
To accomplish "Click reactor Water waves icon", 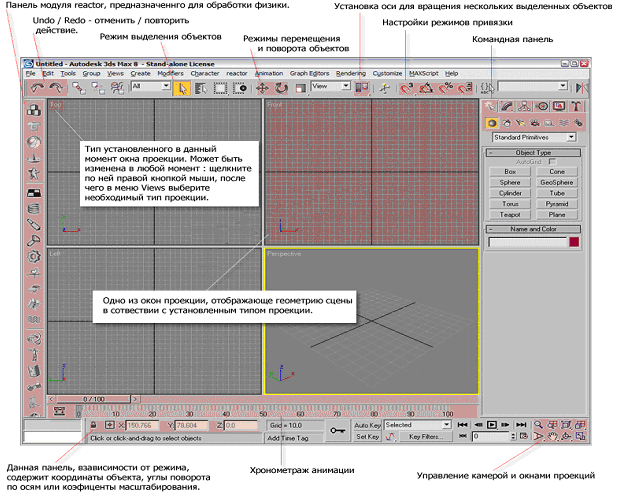I will pos(34,319).
